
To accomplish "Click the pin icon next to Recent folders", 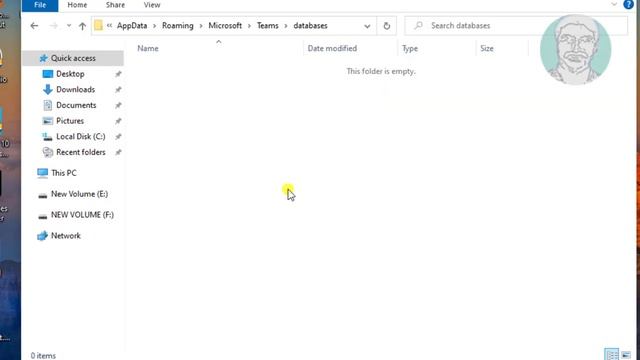I will click(x=118, y=153).
